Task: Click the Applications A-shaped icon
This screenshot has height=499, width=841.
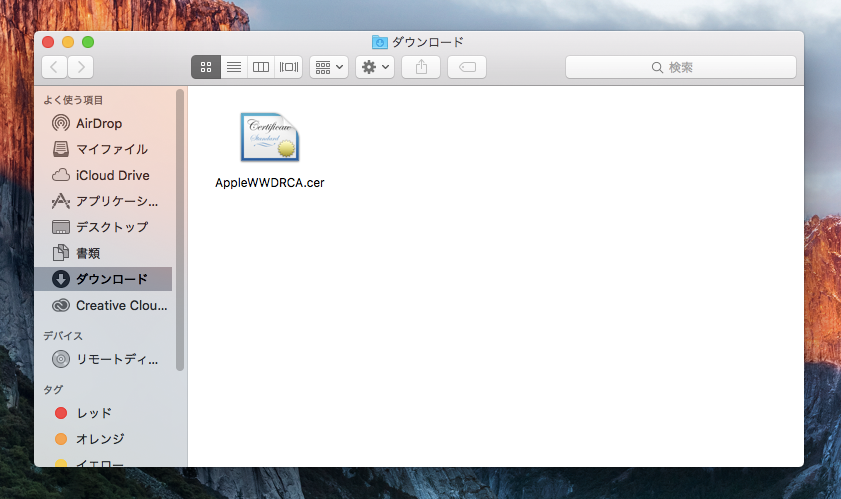Action: [x=61, y=201]
